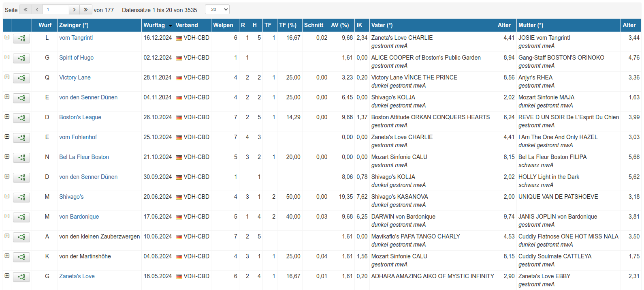Image resolution: width=644 pixels, height=290 pixels.
Task: Open pedigree tree icon for 04.11.2024 Senner Dünen litter
Action: (21, 98)
